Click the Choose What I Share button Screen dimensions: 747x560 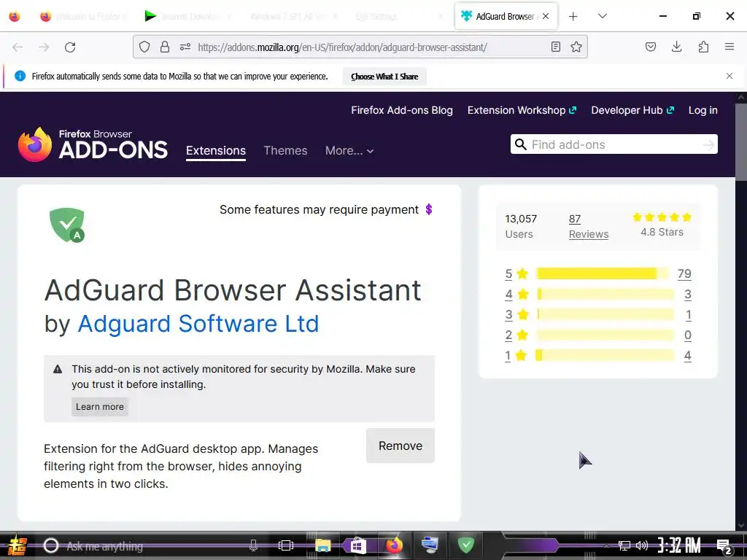click(384, 77)
